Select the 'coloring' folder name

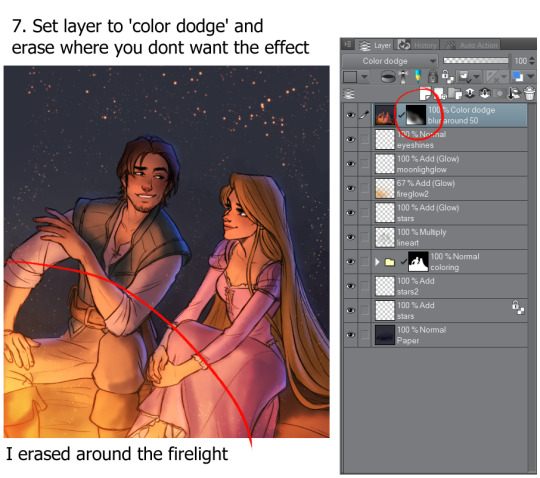point(445,268)
